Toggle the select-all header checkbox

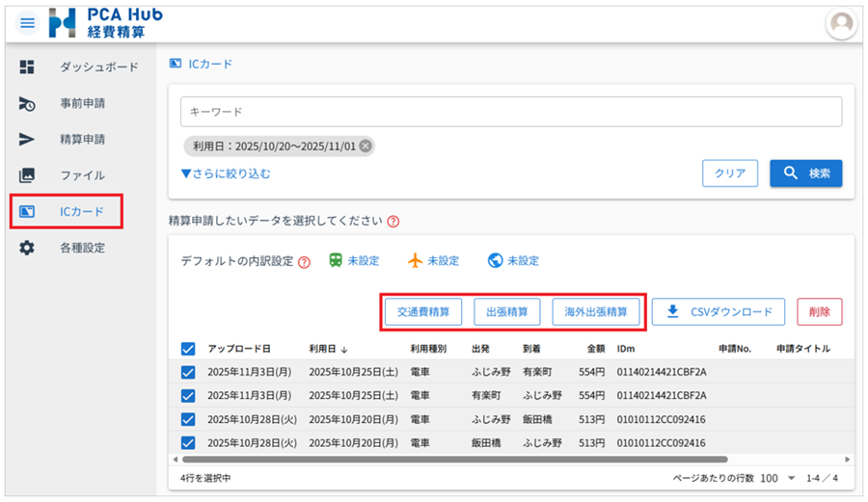point(189,349)
